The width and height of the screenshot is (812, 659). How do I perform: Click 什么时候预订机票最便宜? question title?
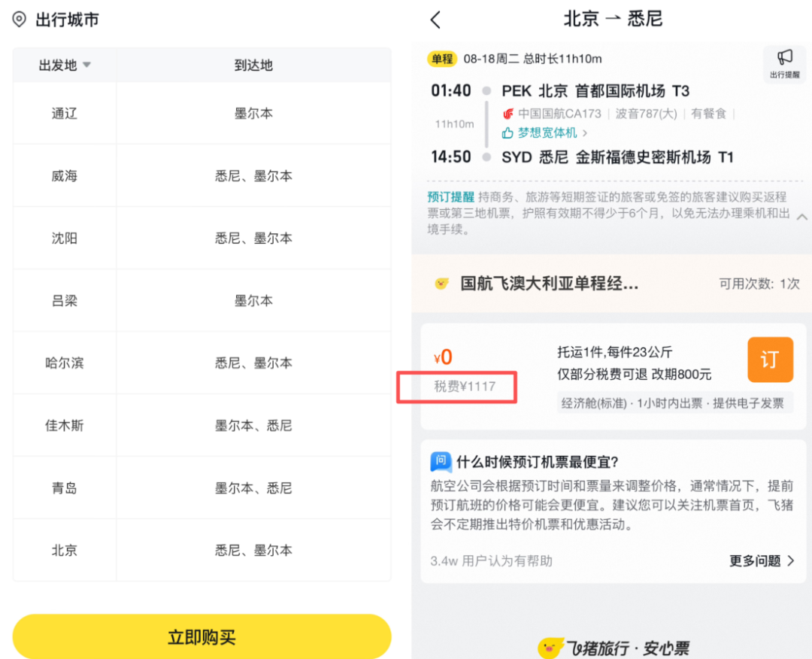coord(537,462)
